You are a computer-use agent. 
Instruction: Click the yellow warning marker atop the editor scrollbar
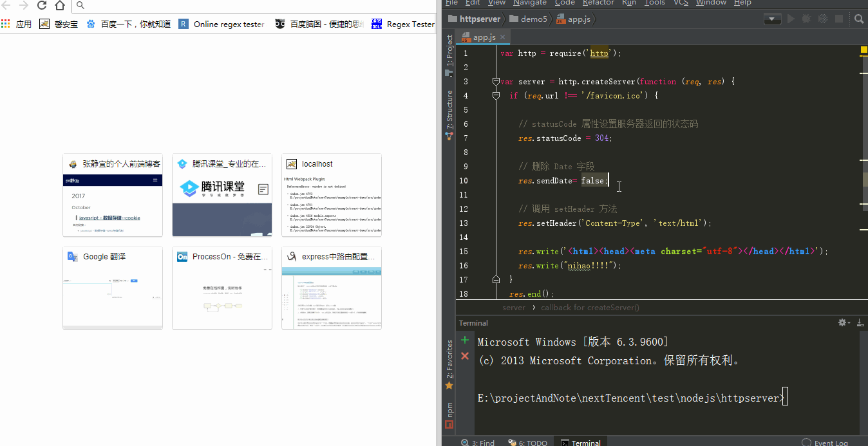pos(863,50)
